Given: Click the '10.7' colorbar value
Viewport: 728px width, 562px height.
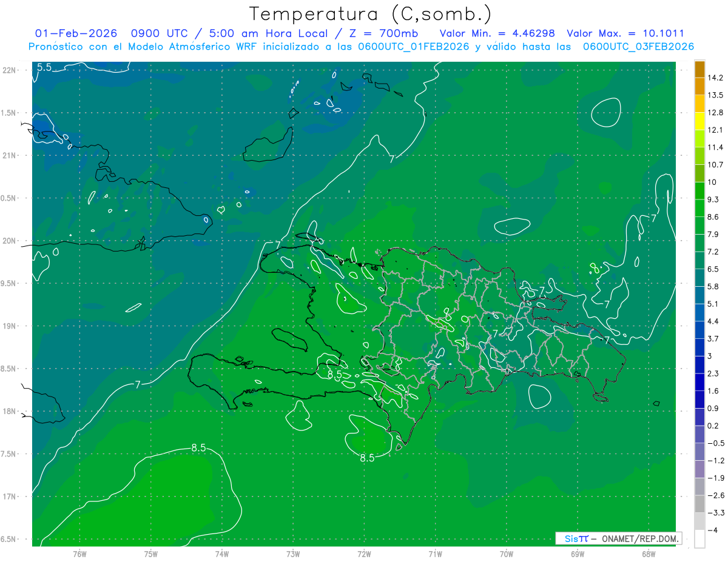Looking at the screenshot, I should pyautogui.click(x=716, y=165).
